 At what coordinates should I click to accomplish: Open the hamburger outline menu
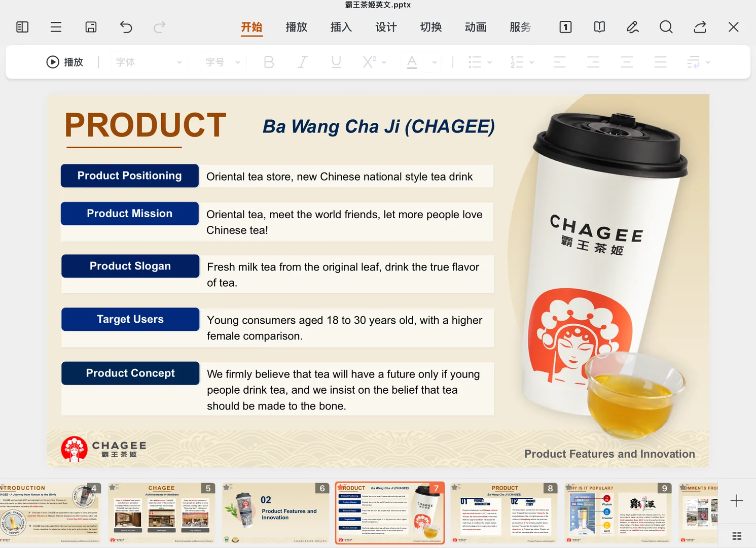pyautogui.click(x=56, y=27)
